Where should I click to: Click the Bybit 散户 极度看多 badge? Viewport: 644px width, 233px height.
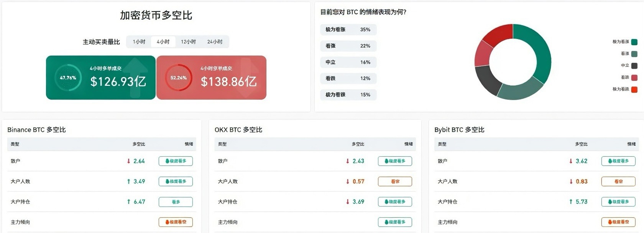(x=618, y=161)
